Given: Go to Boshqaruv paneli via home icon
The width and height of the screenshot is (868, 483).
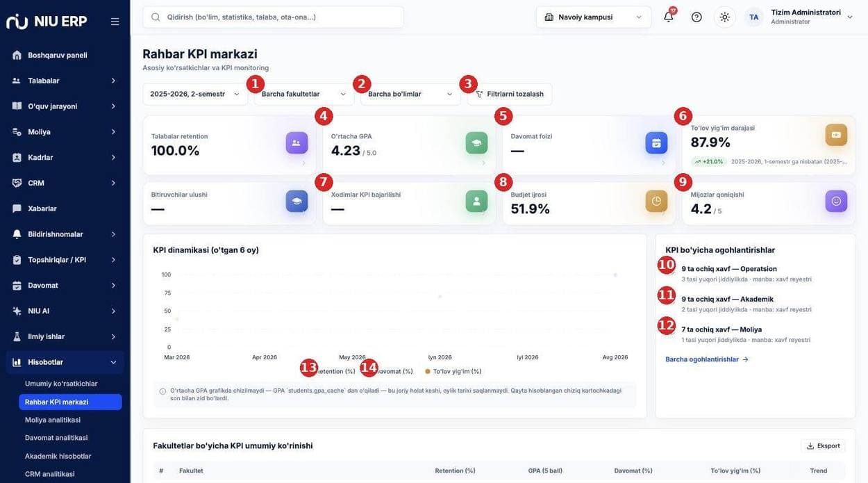Looking at the screenshot, I should pos(17,55).
